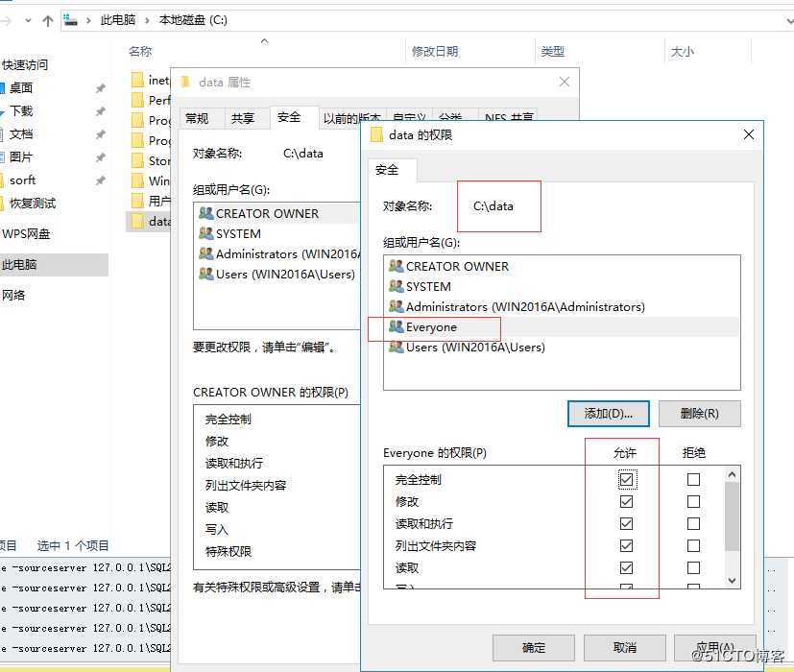The height and width of the screenshot is (672, 794).
Task: Toggle 修改 allow checkbox
Action: coord(626,502)
